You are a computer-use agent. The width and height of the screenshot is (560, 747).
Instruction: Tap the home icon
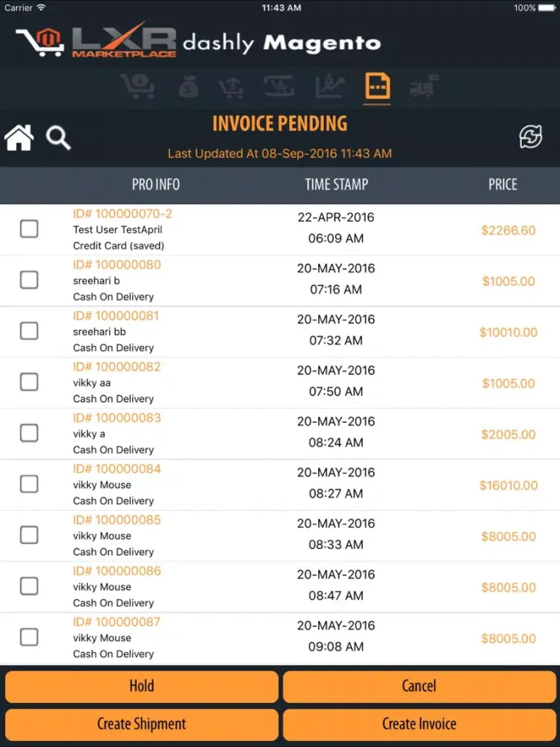20,137
